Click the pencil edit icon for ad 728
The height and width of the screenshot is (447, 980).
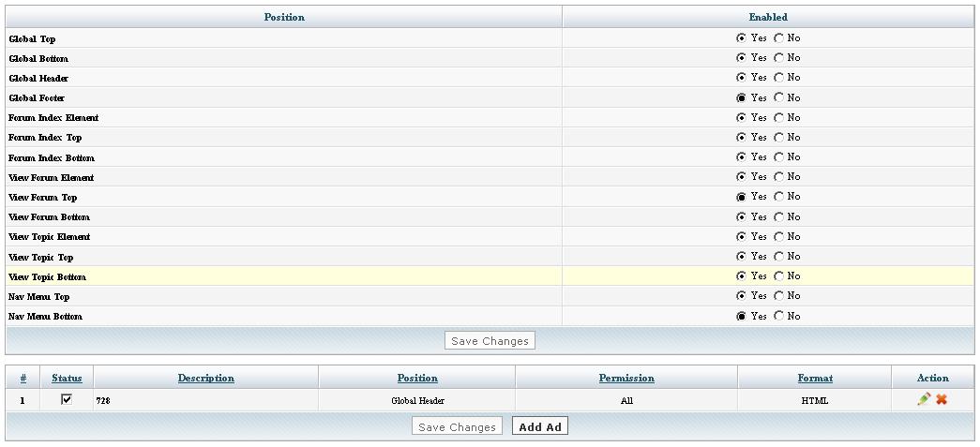point(924,399)
